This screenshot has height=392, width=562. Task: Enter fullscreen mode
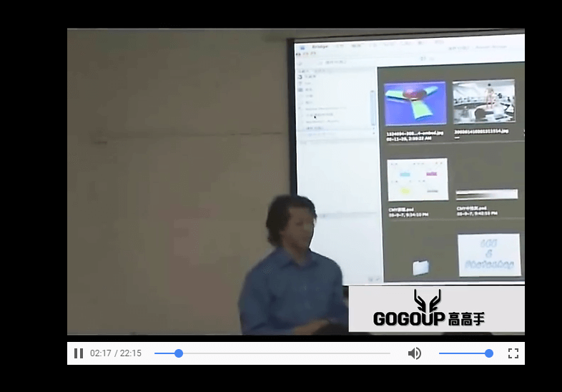point(513,353)
